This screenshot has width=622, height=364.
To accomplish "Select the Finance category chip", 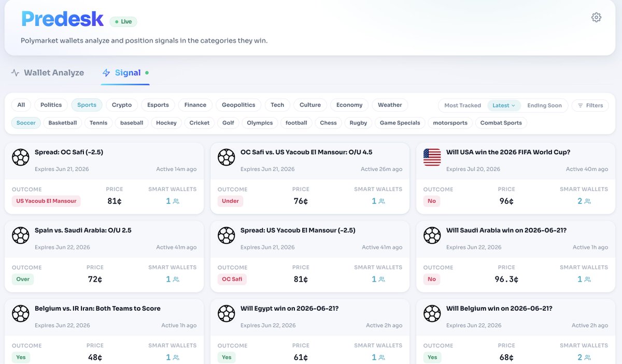I will click(x=195, y=105).
